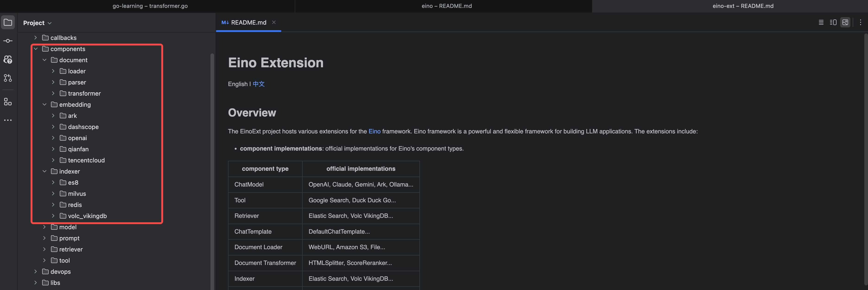Switch to editor and preview split mode
The height and width of the screenshot is (290, 868).
coord(833,23)
